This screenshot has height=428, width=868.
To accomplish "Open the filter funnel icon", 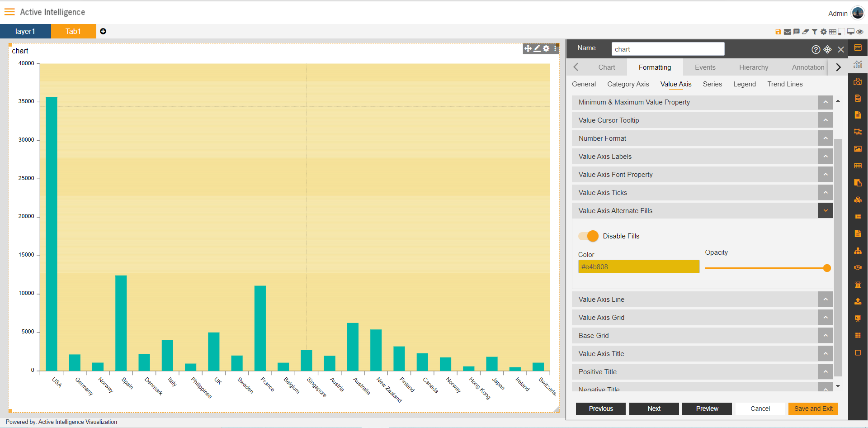I will 814,32.
